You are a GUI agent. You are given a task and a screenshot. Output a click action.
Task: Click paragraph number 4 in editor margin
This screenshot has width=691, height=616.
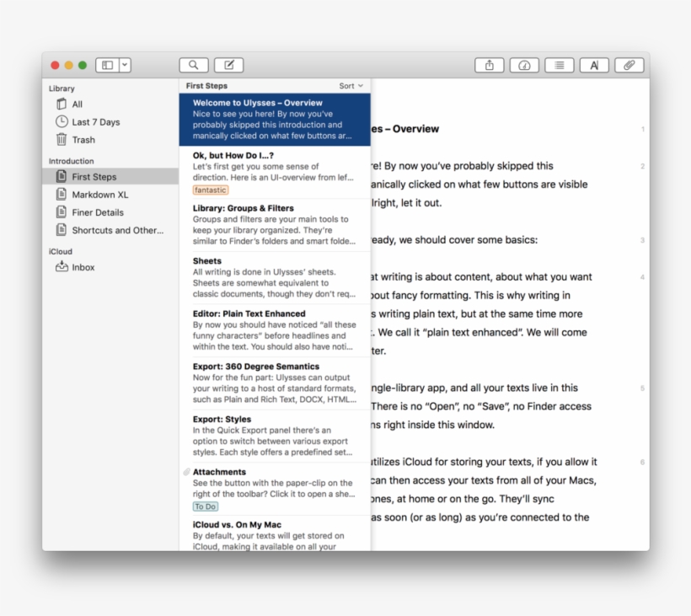tap(642, 277)
